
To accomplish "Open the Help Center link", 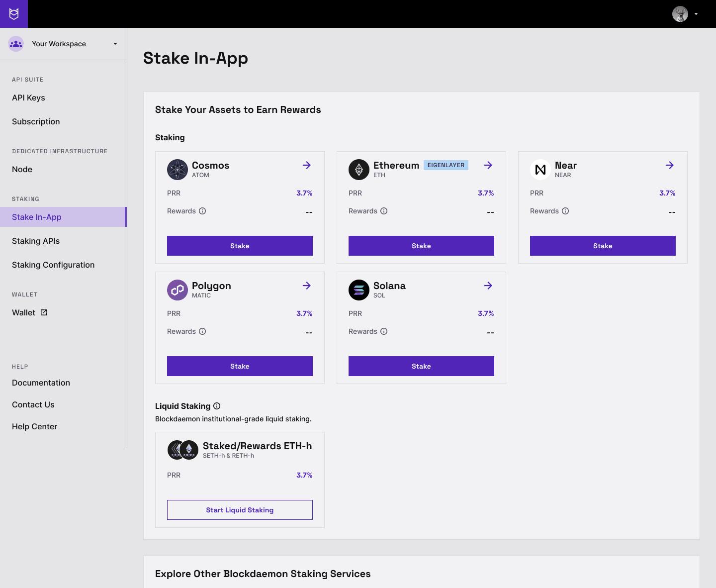I will tap(34, 426).
